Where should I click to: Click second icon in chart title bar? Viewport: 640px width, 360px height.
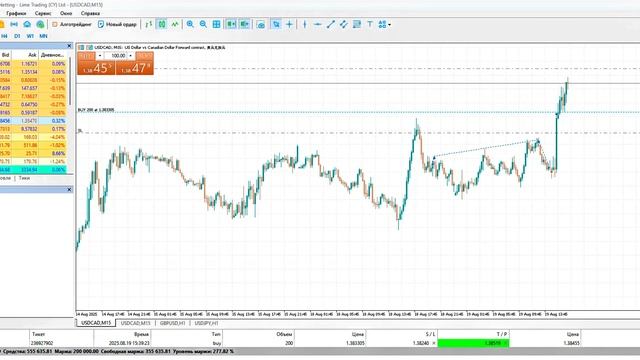89,47
